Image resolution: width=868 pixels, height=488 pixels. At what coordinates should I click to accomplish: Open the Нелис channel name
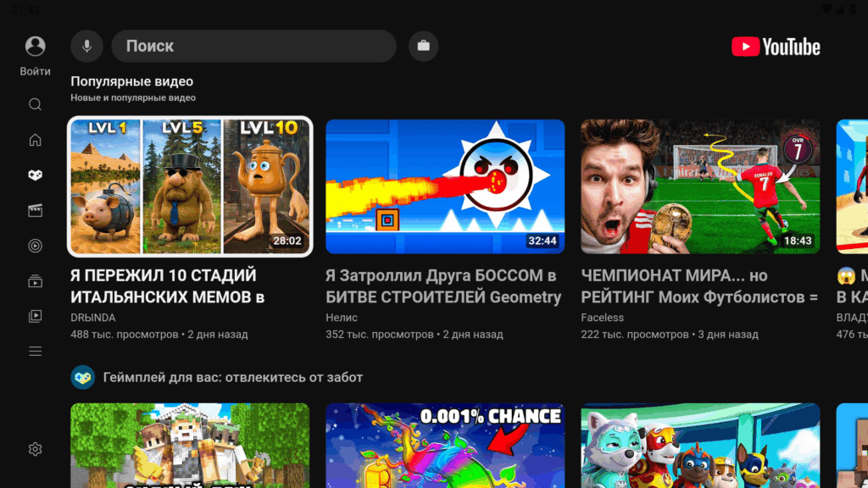point(342,318)
